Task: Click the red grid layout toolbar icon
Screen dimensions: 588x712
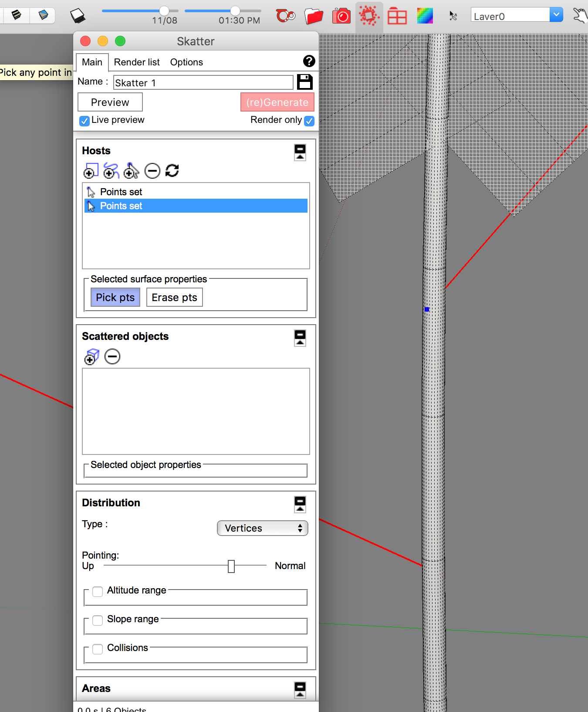Action: tap(397, 17)
